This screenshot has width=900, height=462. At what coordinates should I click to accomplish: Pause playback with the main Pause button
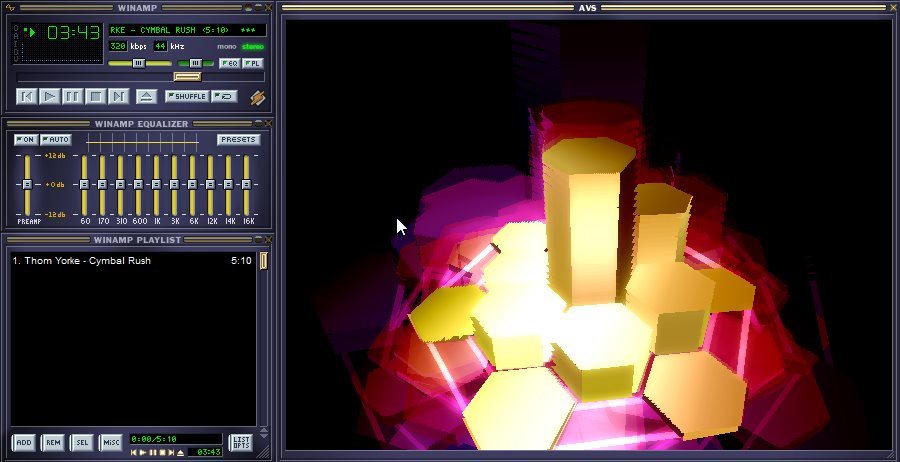(72, 96)
